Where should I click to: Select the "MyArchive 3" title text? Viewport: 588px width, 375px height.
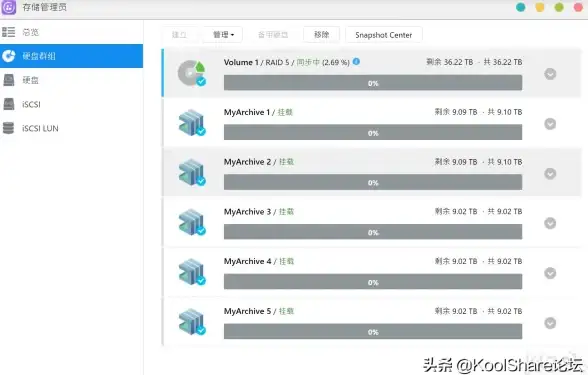[247, 212]
